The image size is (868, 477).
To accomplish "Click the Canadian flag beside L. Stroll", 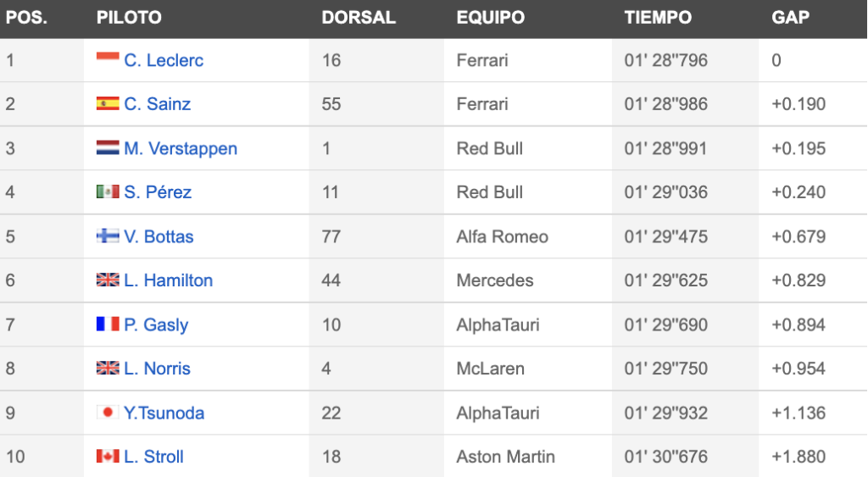I will 108,456.
